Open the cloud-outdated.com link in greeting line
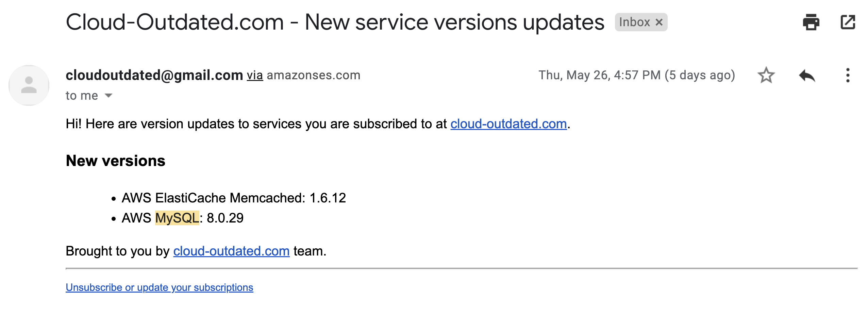The width and height of the screenshot is (868, 313). coord(508,124)
